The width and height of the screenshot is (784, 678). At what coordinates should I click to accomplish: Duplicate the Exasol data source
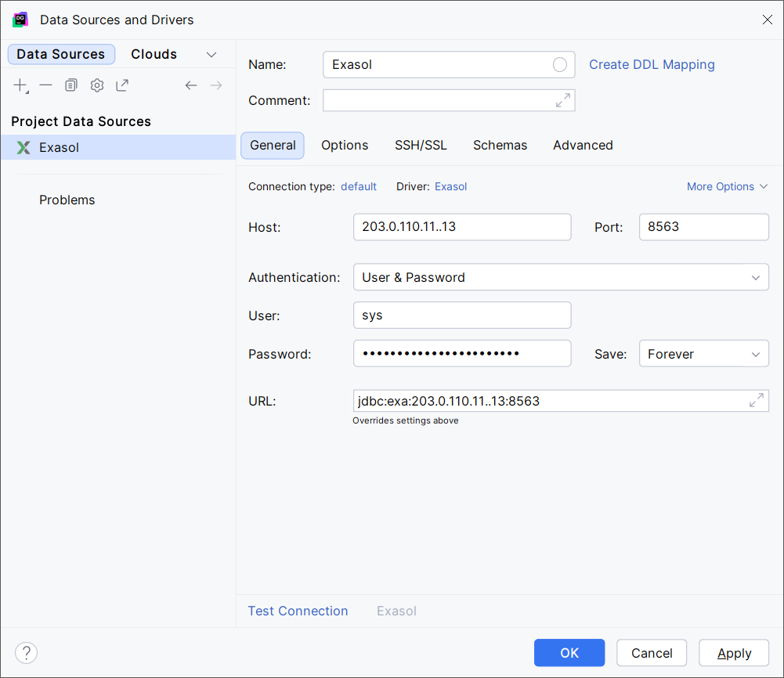click(70, 85)
